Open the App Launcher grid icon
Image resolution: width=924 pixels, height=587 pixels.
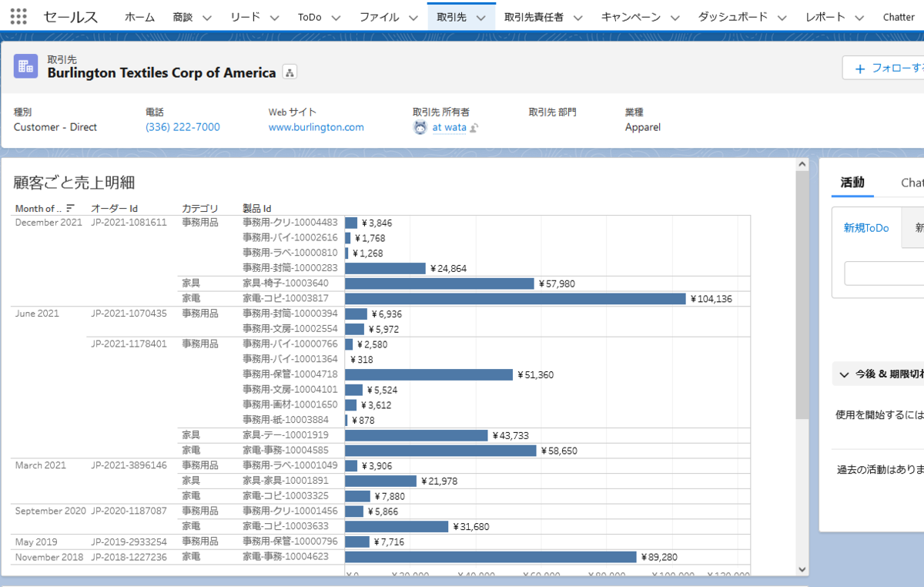point(18,16)
